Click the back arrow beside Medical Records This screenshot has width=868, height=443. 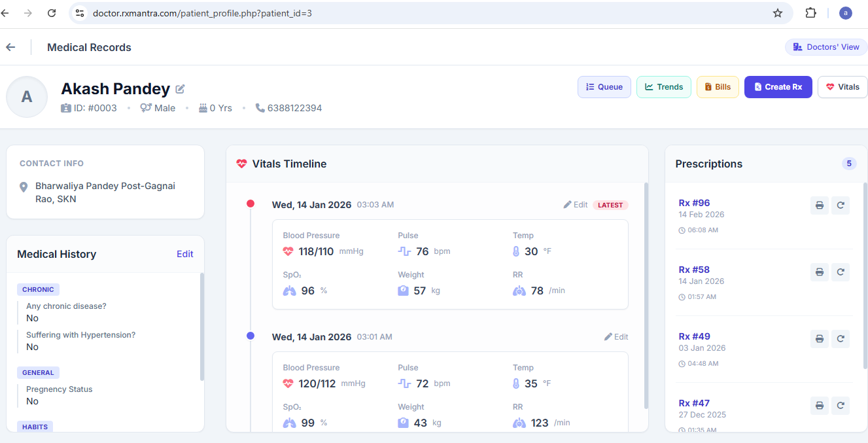point(10,47)
